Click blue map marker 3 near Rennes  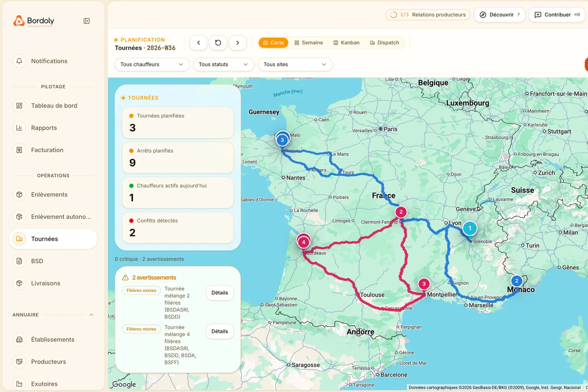pos(282,140)
